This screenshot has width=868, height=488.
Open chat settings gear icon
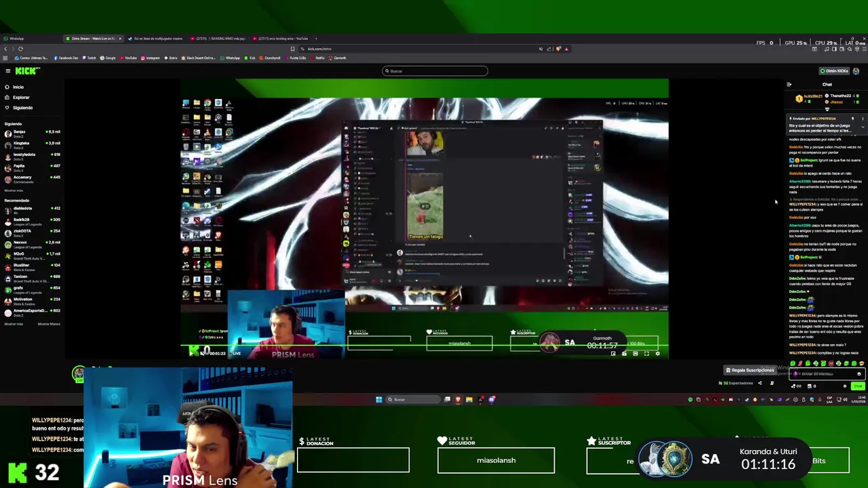coord(845,386)
